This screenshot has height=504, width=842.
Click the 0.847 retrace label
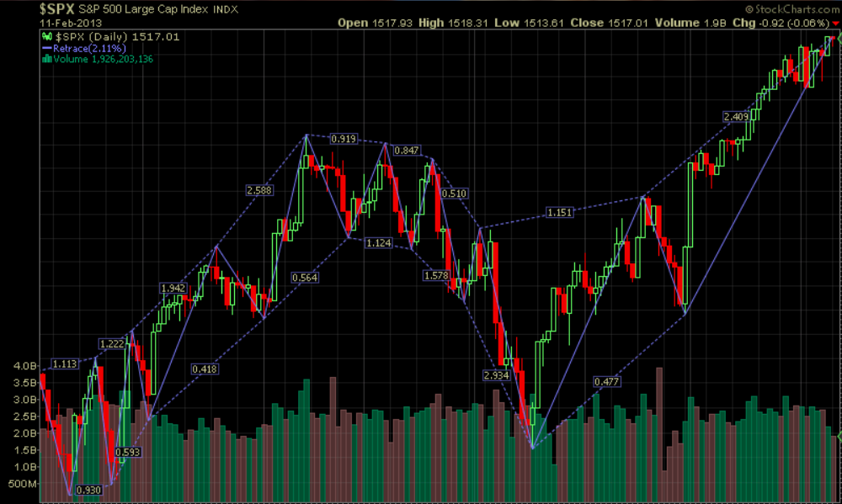click(x=407, y=151)
